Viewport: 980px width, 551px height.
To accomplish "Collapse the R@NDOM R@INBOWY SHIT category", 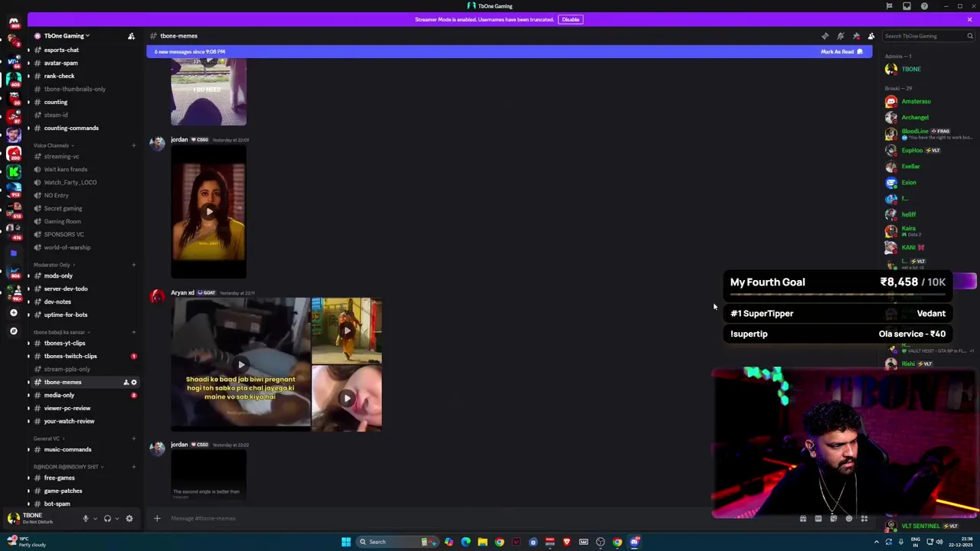I will 68,467.
